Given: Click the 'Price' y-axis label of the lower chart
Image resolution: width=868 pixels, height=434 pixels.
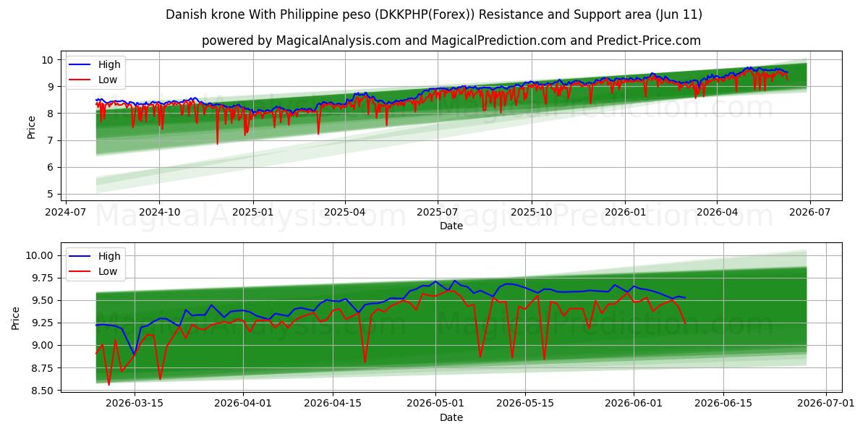Looking at the screenshot, I should tap(16, 318).
